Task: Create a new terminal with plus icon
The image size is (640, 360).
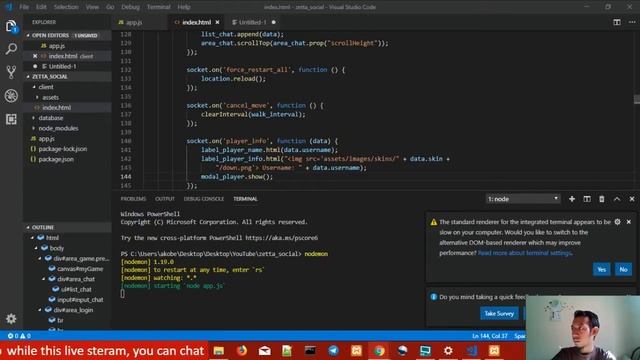Action: pyautogui.click(x=572, y=199)
